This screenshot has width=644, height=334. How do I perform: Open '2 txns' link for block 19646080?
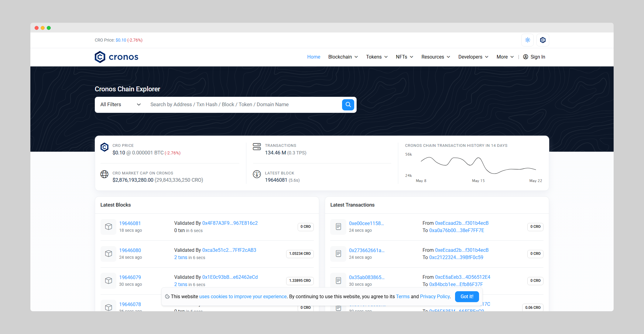tap(181, 258)
